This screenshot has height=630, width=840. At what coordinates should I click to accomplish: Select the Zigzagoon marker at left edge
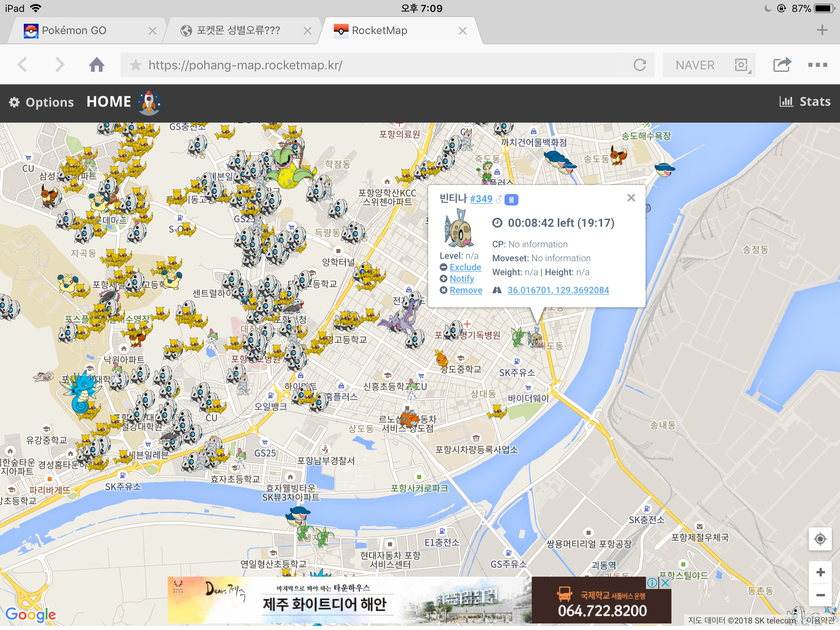click(x=44, y=376)
